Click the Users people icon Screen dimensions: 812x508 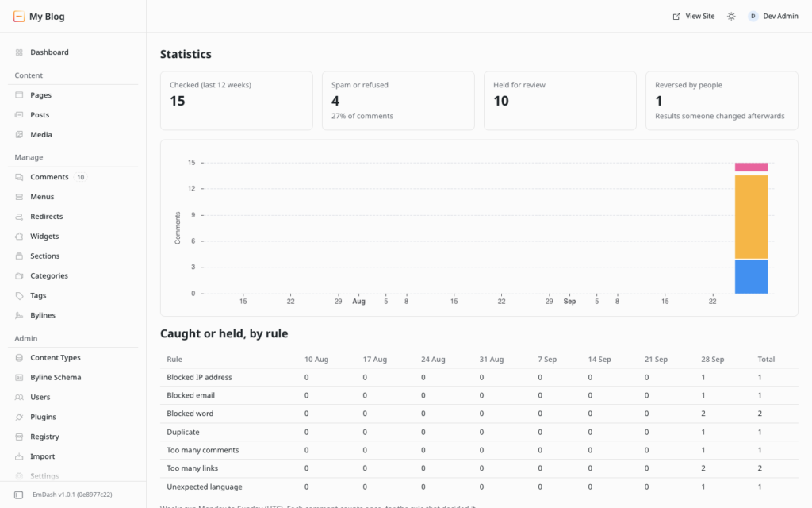click(x=19, y=397)
